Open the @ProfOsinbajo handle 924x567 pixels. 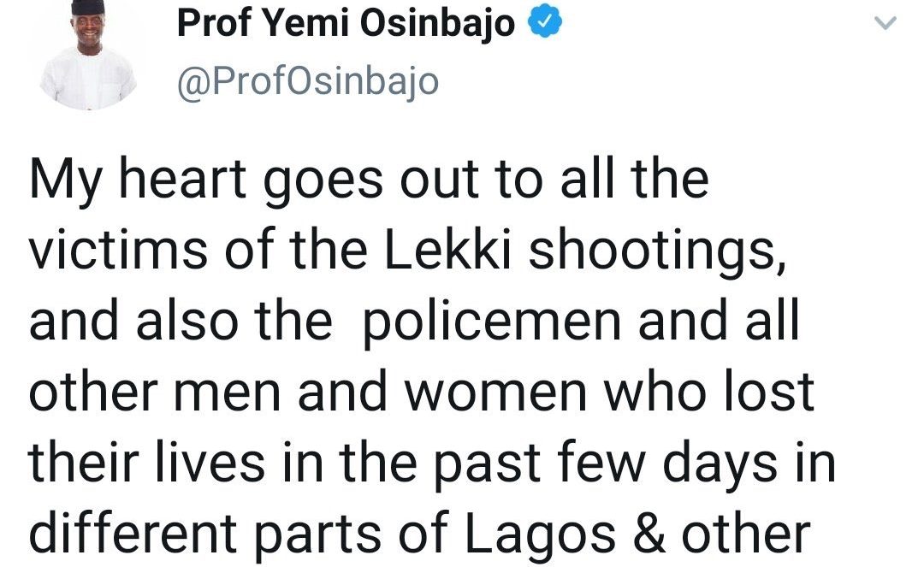pyautogui.click(x=307, y=81)
